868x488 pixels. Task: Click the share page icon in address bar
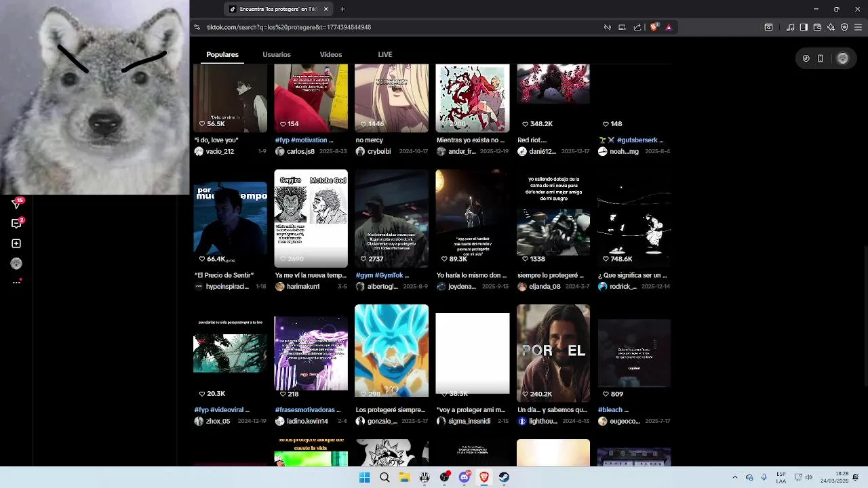(637, 27)
